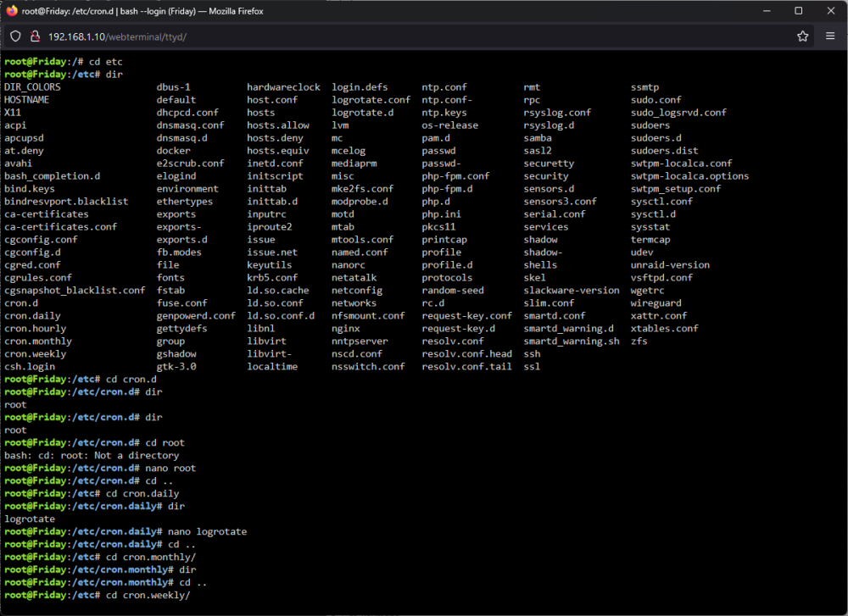Click 'gtk-3.0' in the listing
848x616 pixels.
[x=176, y=366]
